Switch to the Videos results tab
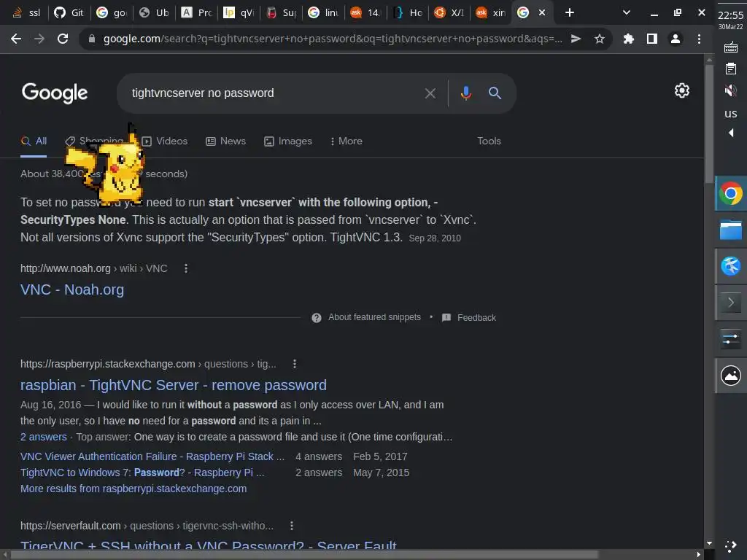 click(164, 141)
